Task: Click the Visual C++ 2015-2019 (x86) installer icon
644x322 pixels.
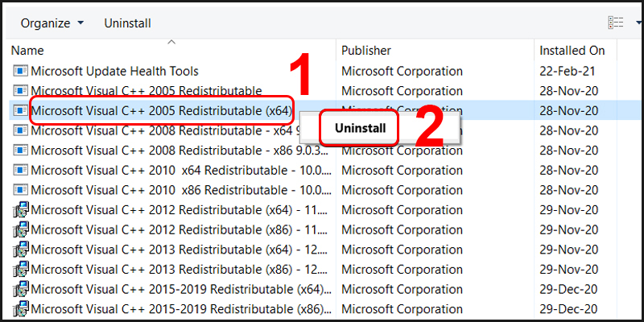Action: [21, 309]
